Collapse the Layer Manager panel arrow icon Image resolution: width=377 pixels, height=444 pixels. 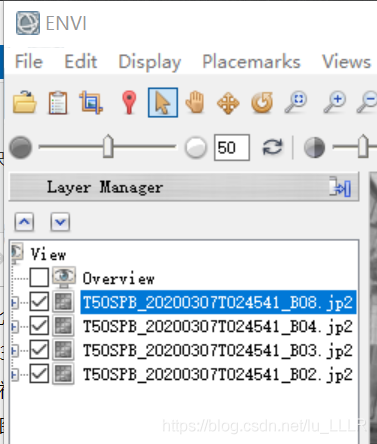click(340, 187)
